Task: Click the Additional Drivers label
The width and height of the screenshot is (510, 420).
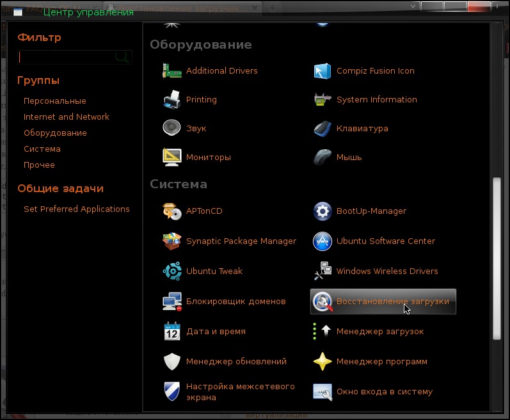Action: click(x=221, y=71)
